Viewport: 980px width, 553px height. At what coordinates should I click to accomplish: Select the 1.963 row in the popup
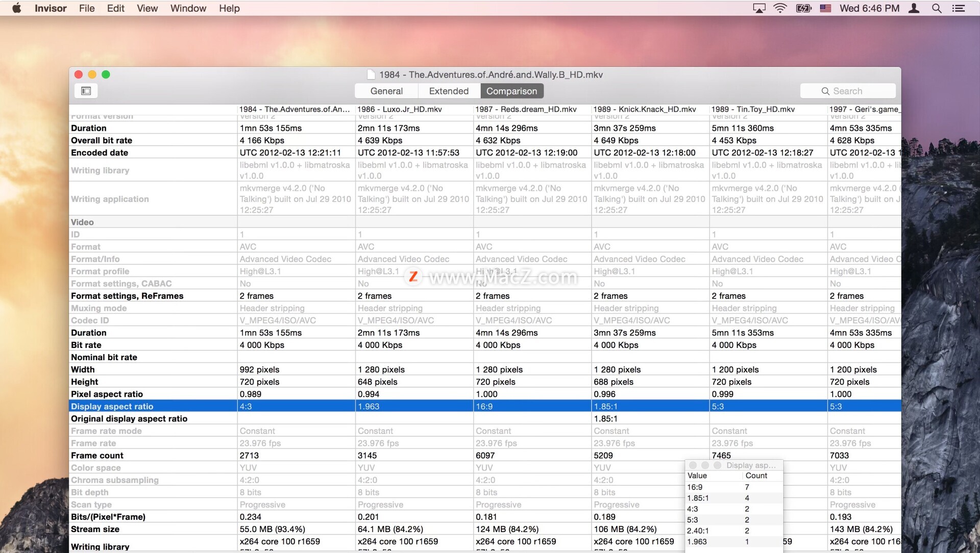tap(734, 541)
